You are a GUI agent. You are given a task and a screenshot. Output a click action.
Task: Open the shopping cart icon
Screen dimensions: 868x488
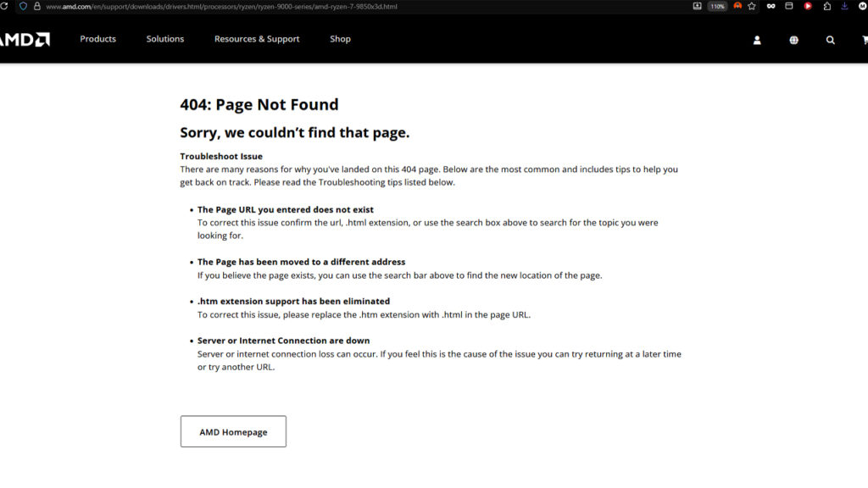pyautogui.click(x=864, y=40)
